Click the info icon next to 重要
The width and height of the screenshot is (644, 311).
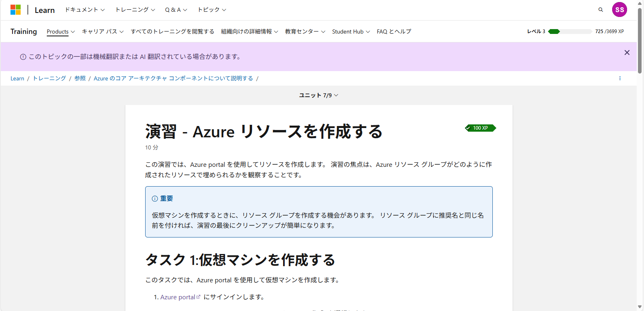click(x=155, y=199)
